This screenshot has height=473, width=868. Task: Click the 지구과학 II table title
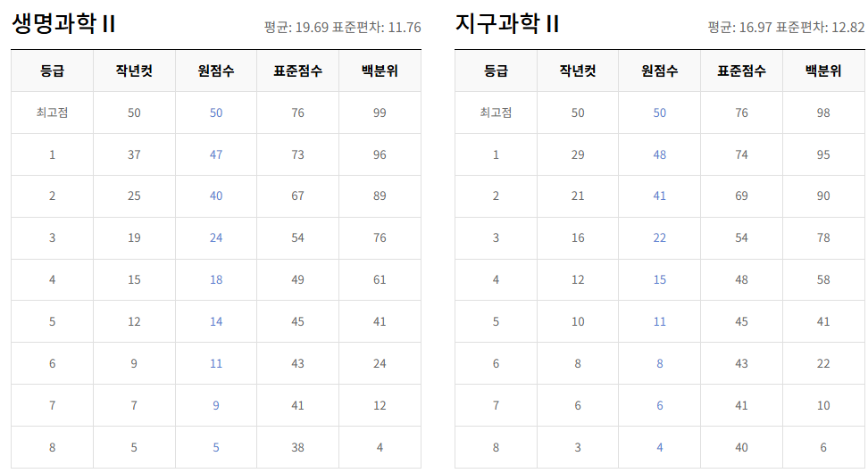click(507, 24)
